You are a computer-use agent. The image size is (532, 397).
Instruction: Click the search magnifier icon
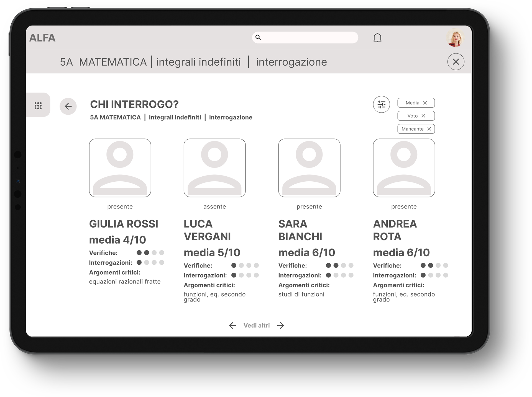tap(258, 37)
